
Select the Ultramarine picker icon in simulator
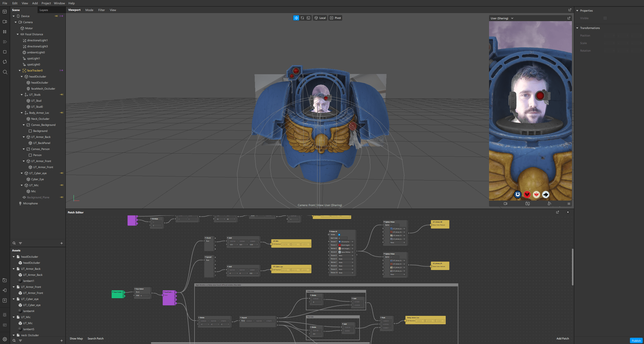pos(518,194)
